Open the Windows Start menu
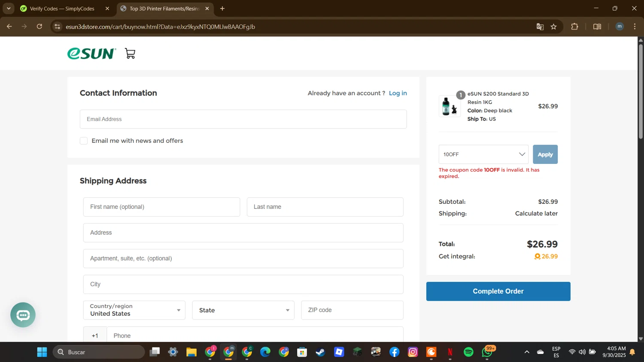644x362 pixels. (42, 352)
